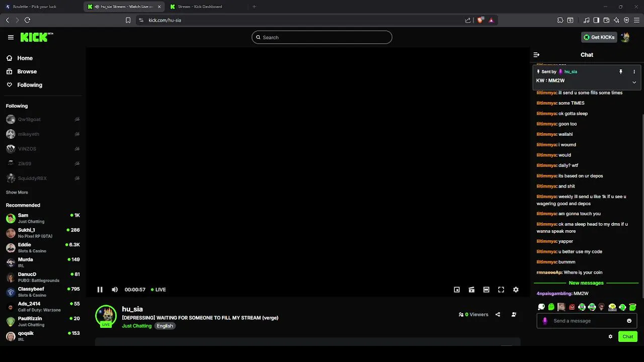Open followed channel mikeyeth

(x=43, y=134)
